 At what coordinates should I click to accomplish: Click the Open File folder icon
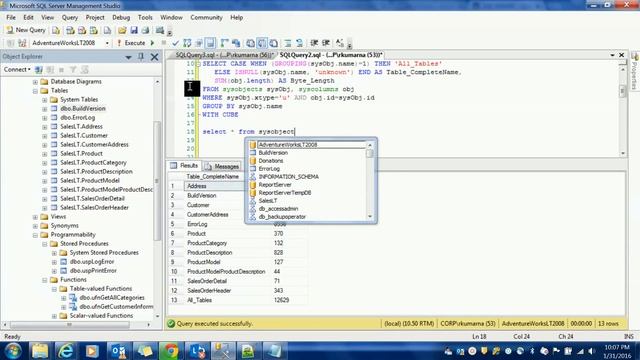point(122,30)
